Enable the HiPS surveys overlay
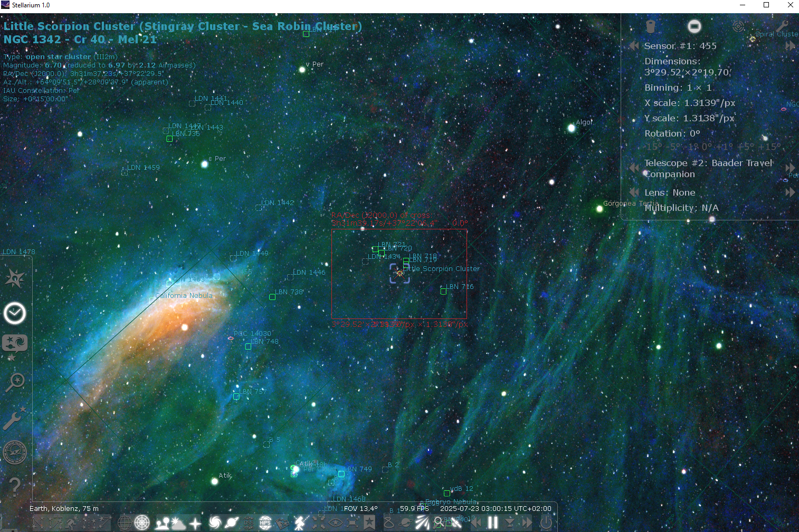 pos(265,522)
